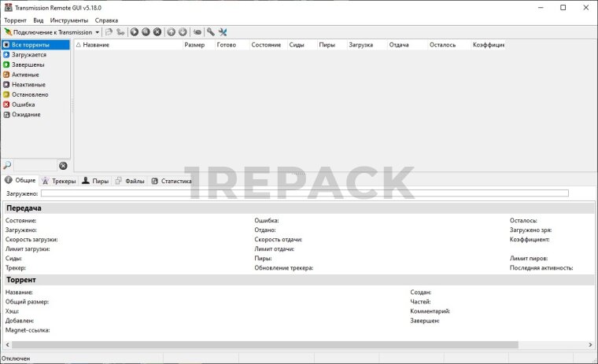Click the start torrent play icon
Image resolution: width=598 pixels, height=364 pixels.
[x=135, y=32]
